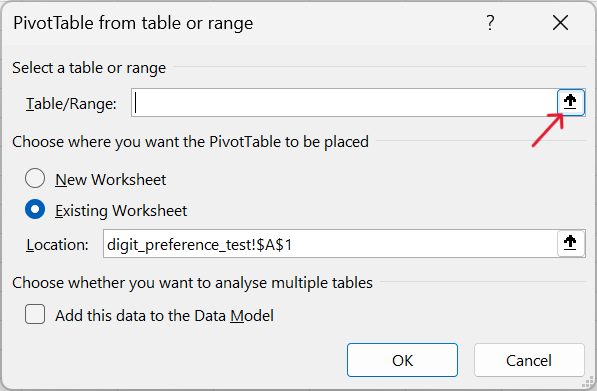Screen dimensions: 597x391
Task: Collapse dialog using Table/Range selector arrow icon
Action: [570, 102]
